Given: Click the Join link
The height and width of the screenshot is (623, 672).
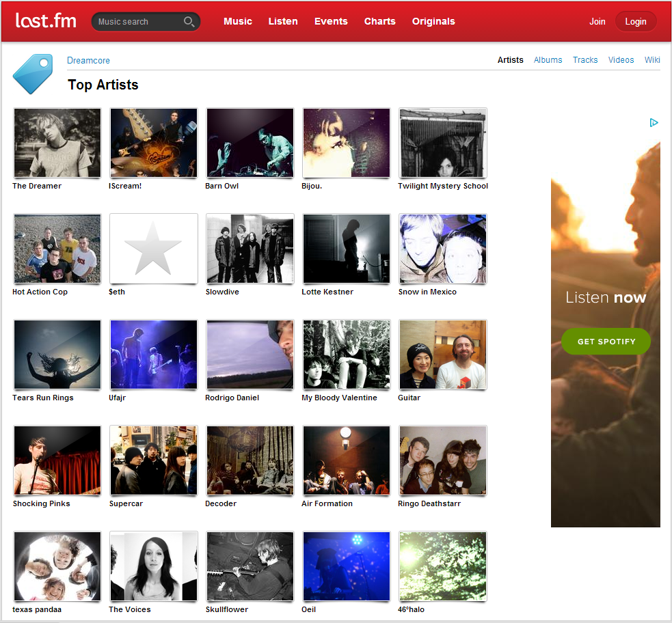Looking at the screenshot, I should pos(597,21).
